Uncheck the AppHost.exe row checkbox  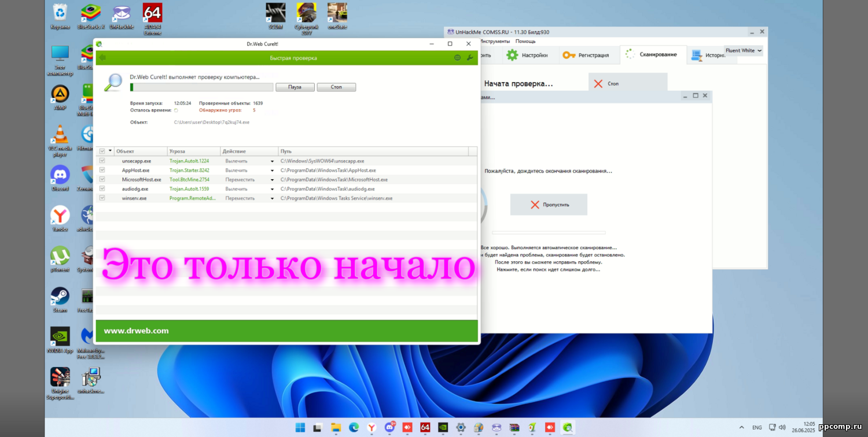point(102,170)
